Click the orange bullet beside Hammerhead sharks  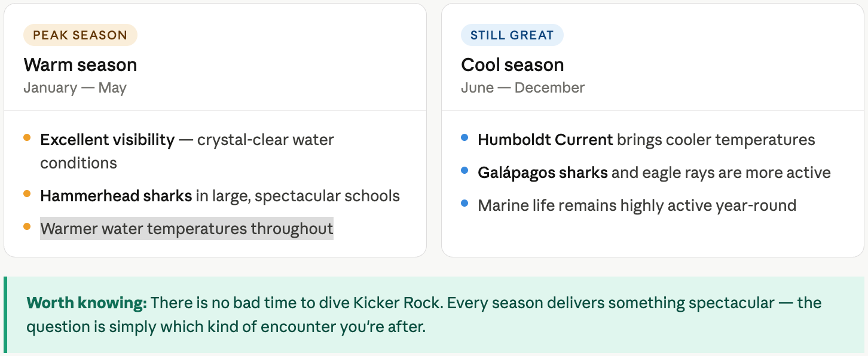click(27, 194)
